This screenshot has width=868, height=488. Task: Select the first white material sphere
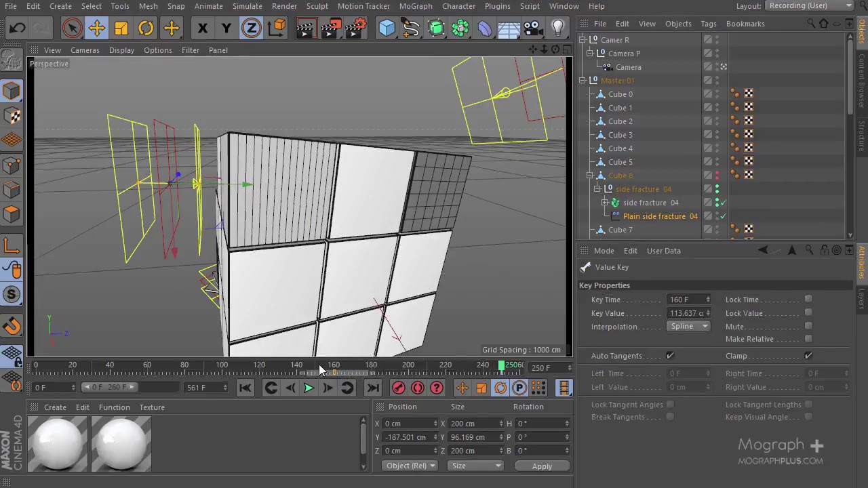58,443
